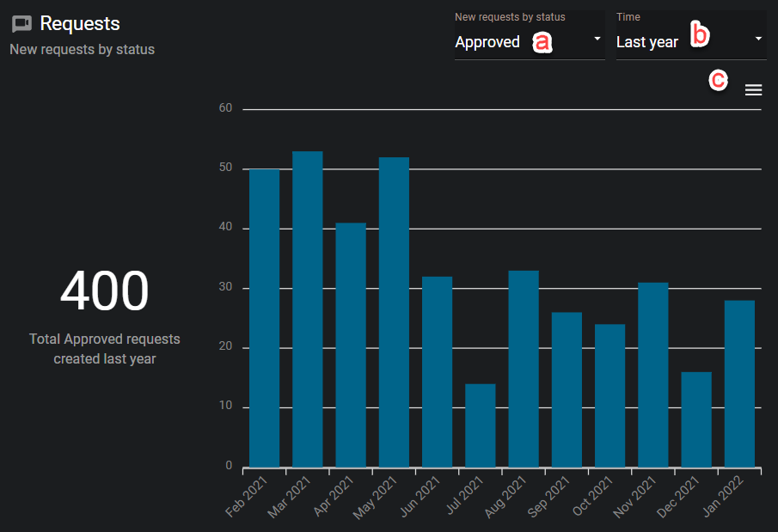Click the 50 y-axis label
Screen dimensions: 778x532
pos(225,168)
